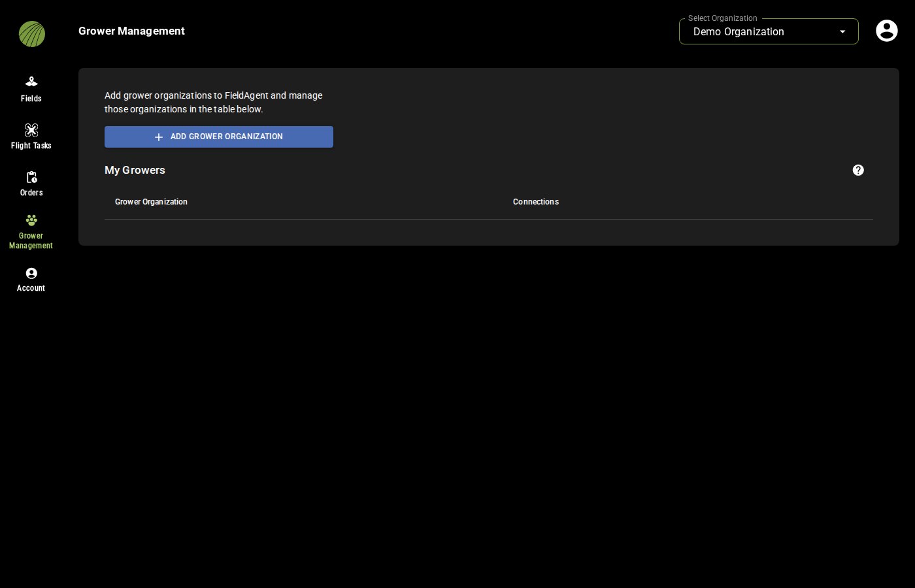This screenshot has height=588, width=915.
Task: Open the Orders clipboard icon
Action: (x=31, y=177)
